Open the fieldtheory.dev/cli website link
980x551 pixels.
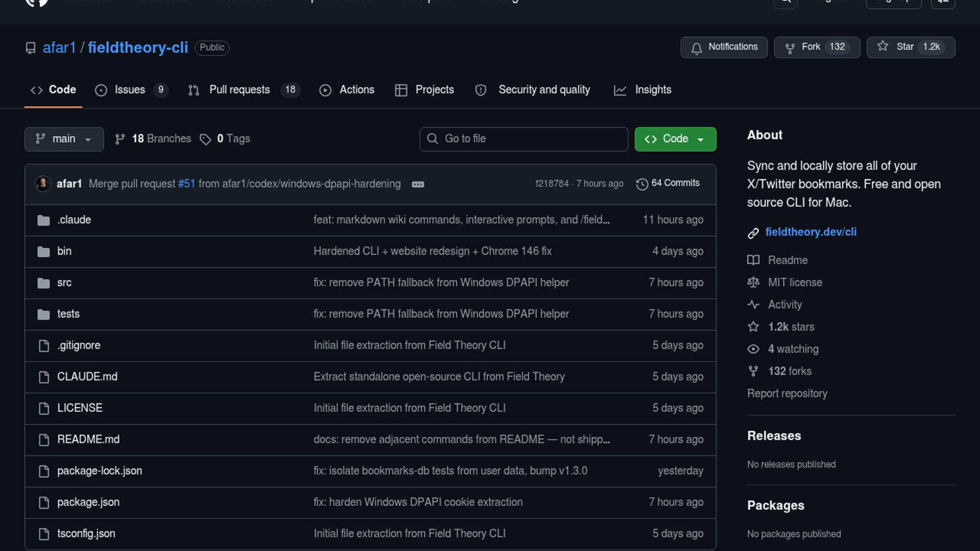811,232
